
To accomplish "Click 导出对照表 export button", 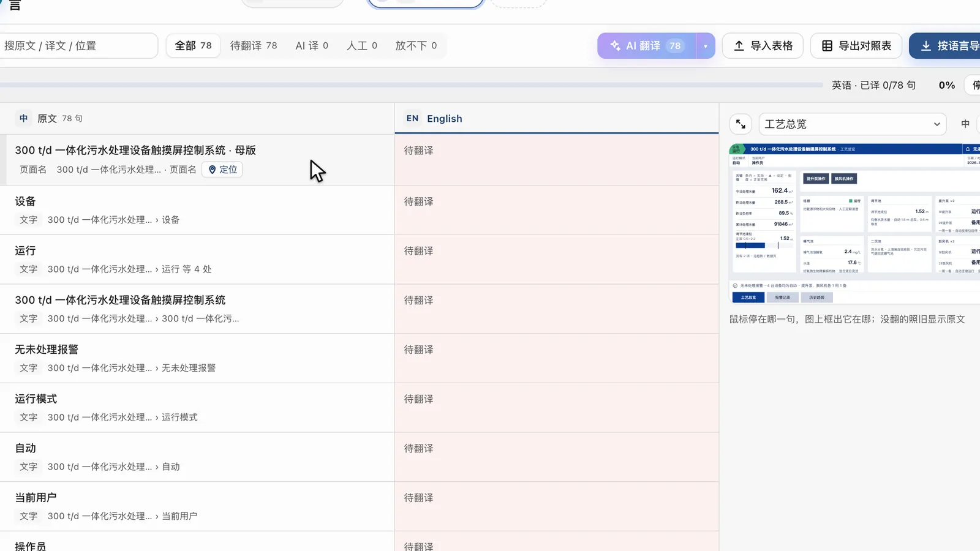I will point(856,46).
